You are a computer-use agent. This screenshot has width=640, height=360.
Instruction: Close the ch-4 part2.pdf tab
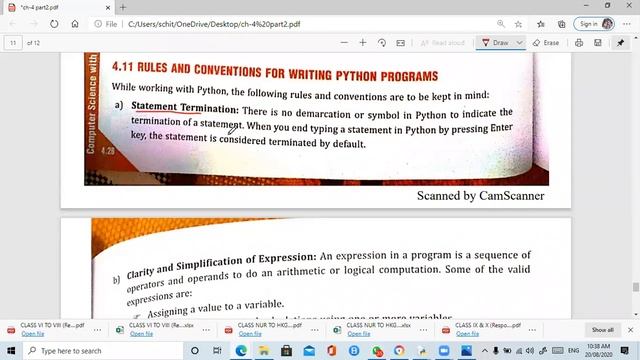pyautogui.click(x=108, y=7)
